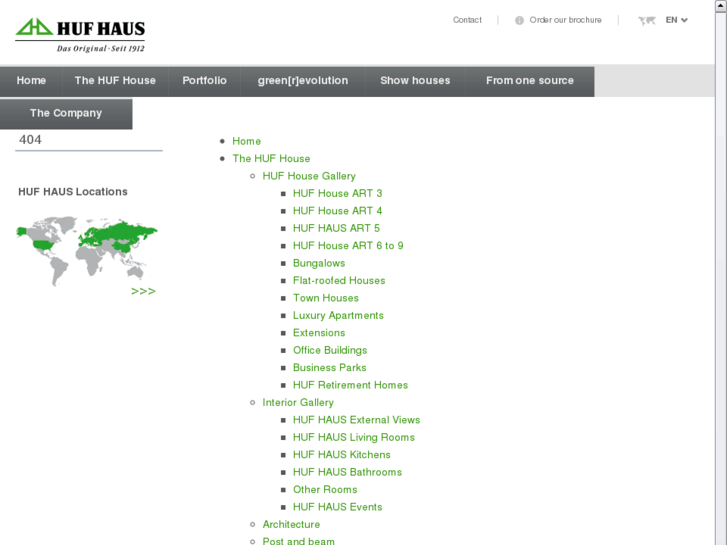
Task: Open the Architecture link
Action: (x=291, y=525)
